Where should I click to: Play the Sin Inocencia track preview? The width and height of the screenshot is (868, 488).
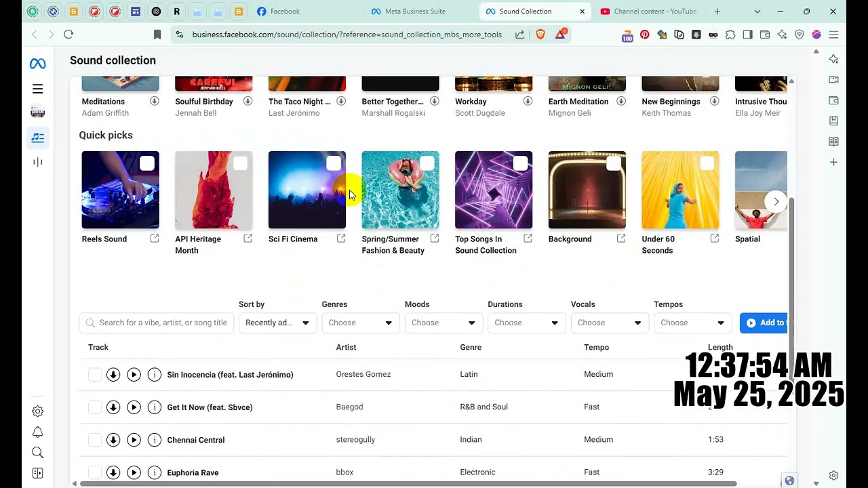click(x=134, y=374)
